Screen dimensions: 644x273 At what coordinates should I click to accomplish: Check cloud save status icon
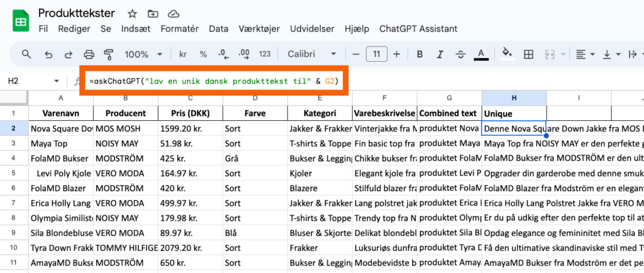(x=174, y=14)
